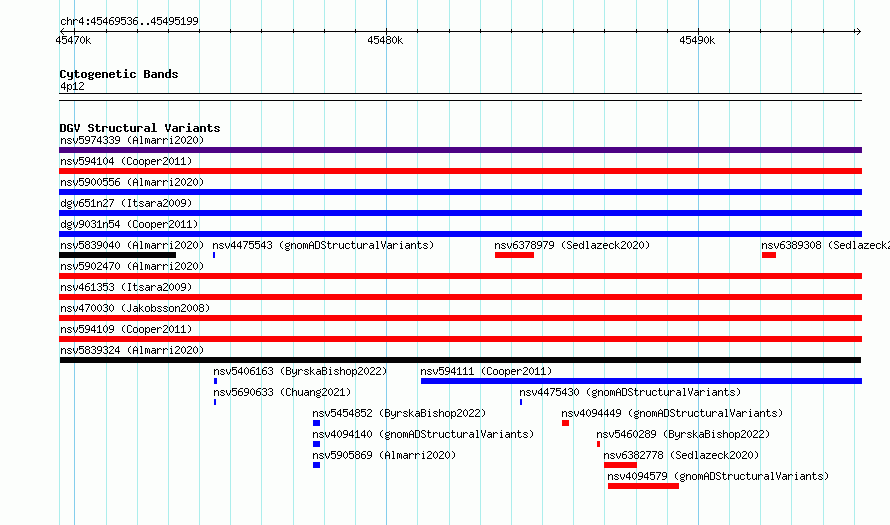Image resolution: width=890 pixels, height=525 pixels.
Task: Click the 45480k ruler tick label
Action: (385, 40)
